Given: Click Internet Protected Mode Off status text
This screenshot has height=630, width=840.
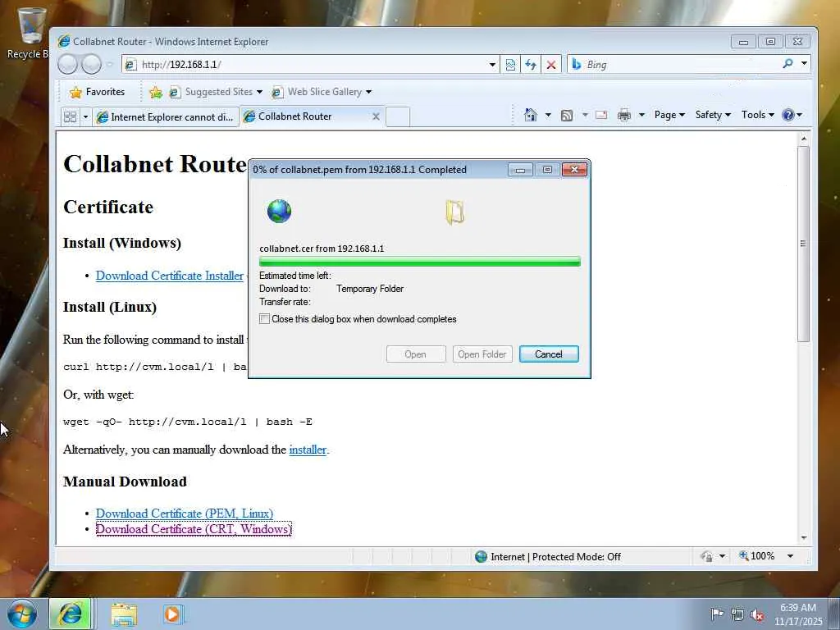Looking at the screenshot, I should pyautogui.click(x=555, y=557).
